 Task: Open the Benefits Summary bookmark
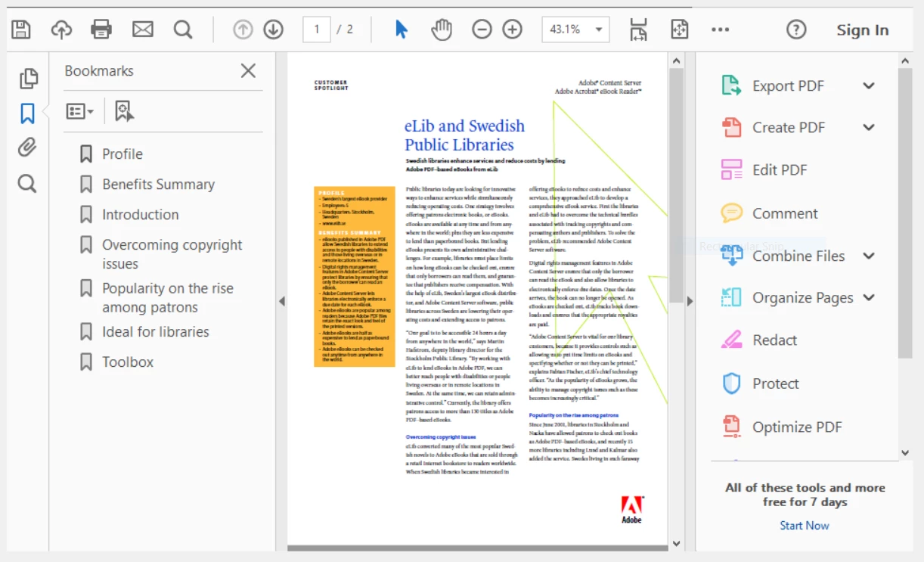[x=159, y=184]
